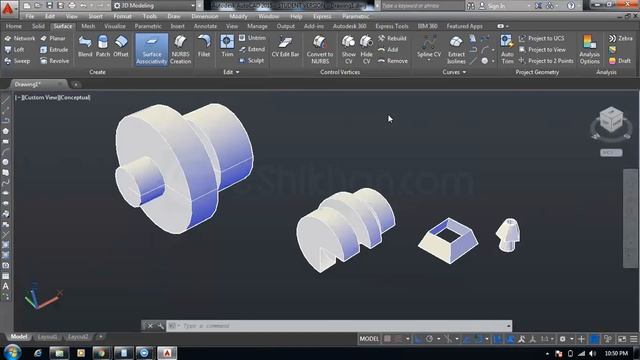Click the MODEL space status button
Viewport: 640px width, 360px height.
369,339
